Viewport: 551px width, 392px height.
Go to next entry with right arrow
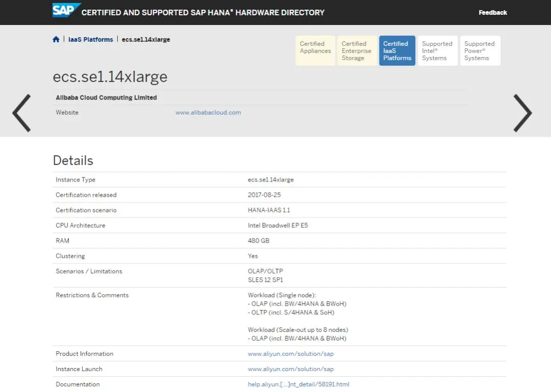point(522,113)
